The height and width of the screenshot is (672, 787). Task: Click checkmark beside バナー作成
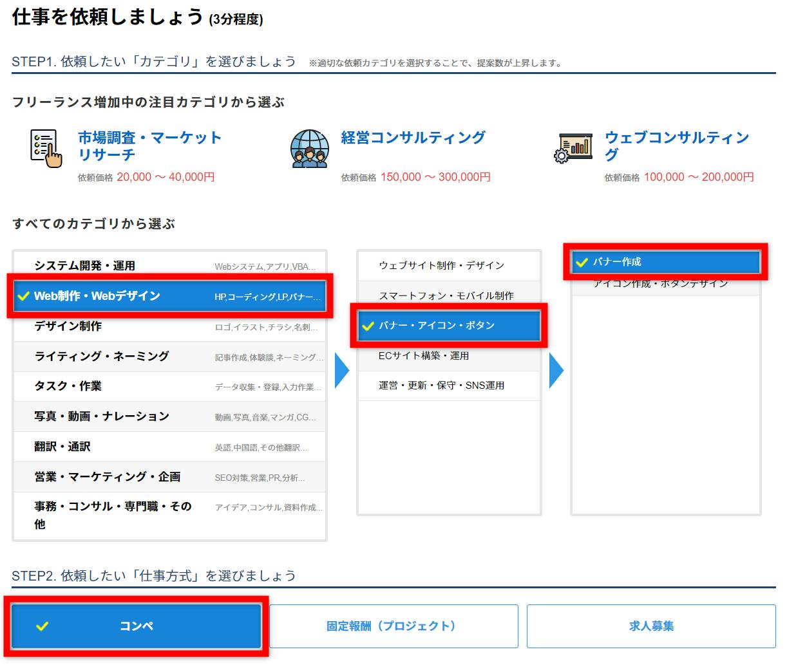(x=582, y=263)
